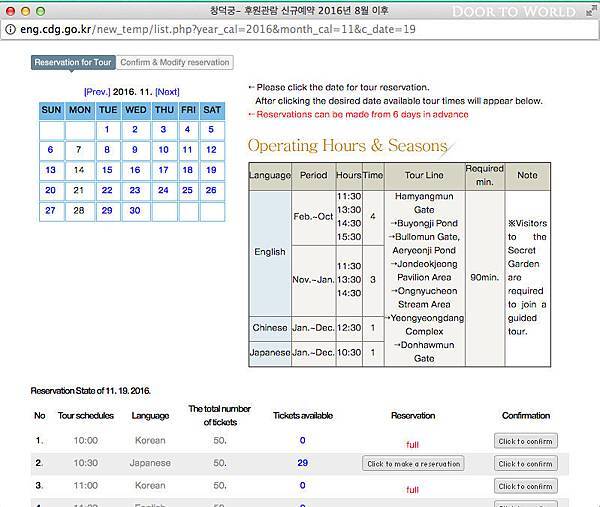600x507 pixels.
Task: Click the 'Operating Hours & Seasons' heading
Action: coord(347,146)
